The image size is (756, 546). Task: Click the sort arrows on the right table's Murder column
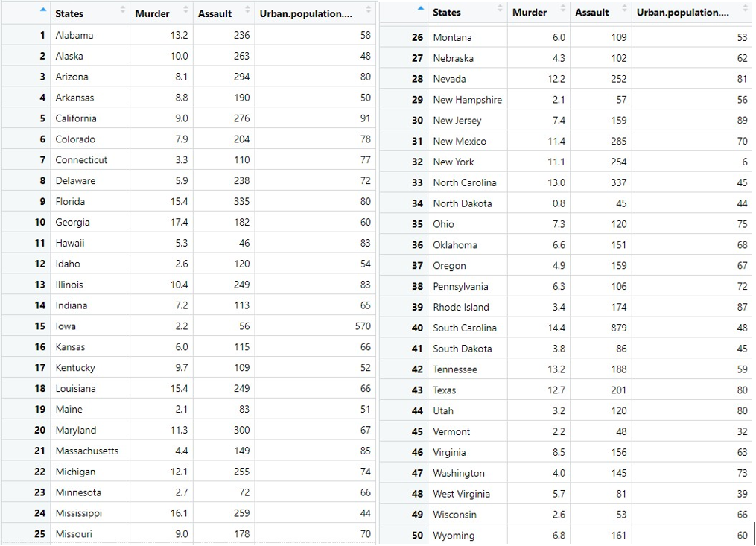coord(564,12)
